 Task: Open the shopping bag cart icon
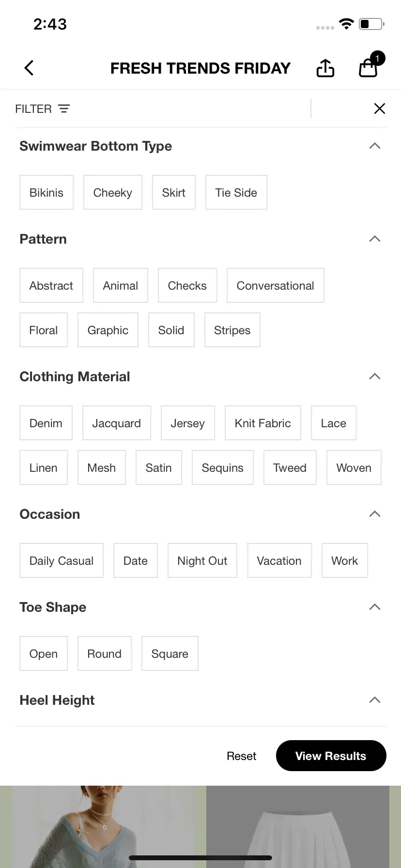369,67
